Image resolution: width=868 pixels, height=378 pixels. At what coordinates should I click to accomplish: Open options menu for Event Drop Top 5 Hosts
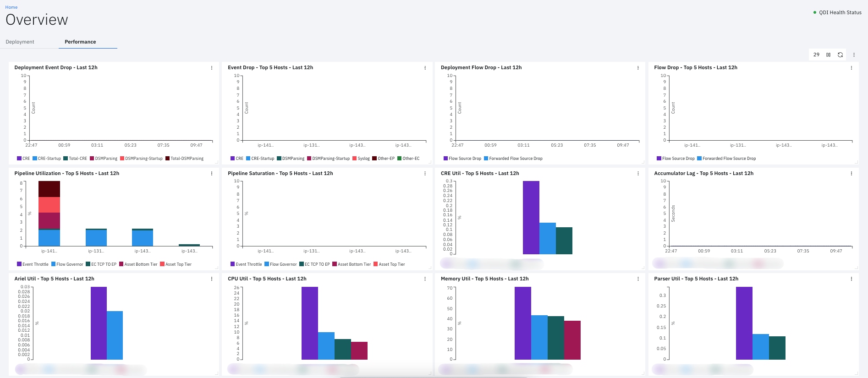[425, 68]
